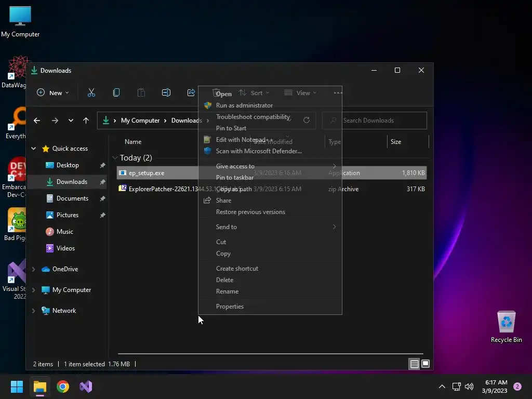Choose Copy in context menu
Image resolution: width=532 pixels, height=399 pixels.
click(270, 254)
